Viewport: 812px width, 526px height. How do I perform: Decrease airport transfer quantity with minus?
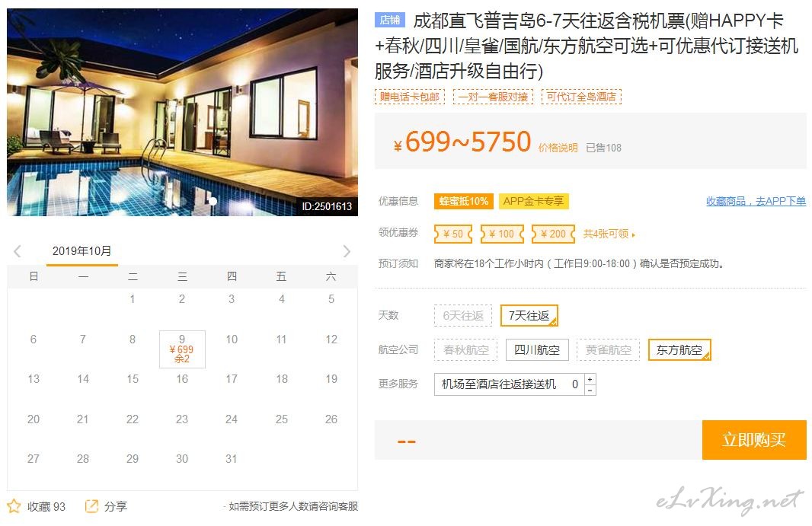tap(590, 391)
